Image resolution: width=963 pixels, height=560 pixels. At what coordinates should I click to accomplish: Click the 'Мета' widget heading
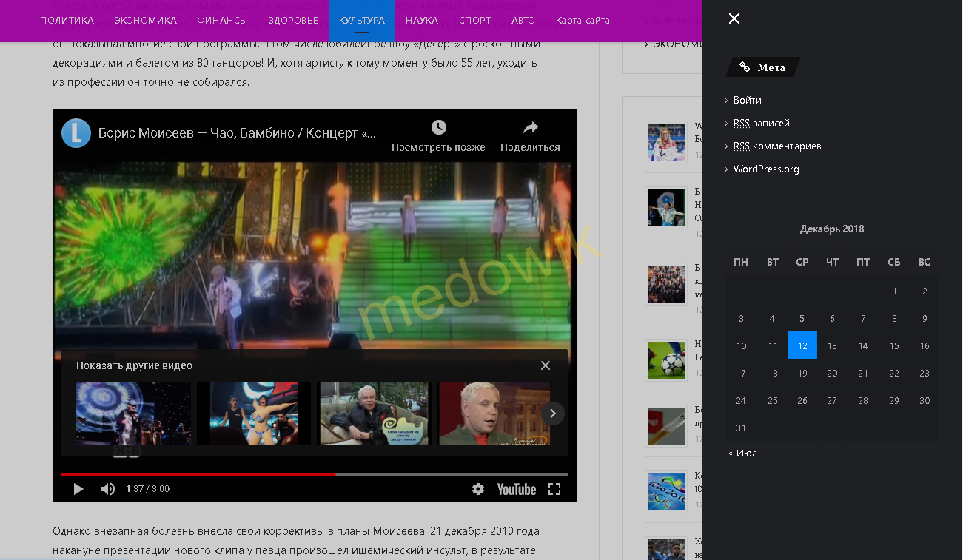(762, 67)
